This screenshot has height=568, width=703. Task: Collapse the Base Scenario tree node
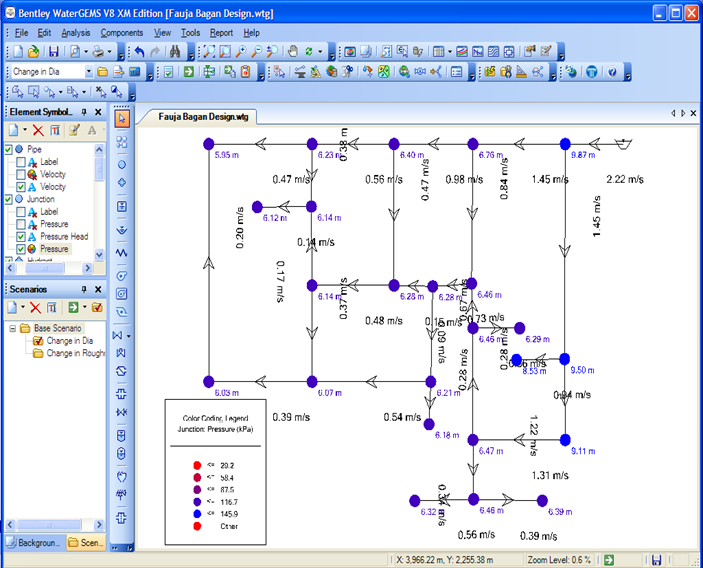11,328
